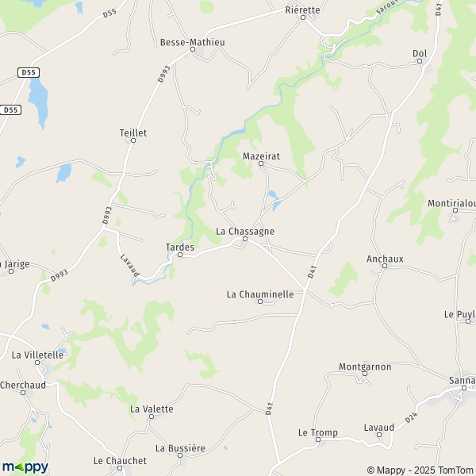Click the La Villetelle marker

click(x=37, y=363)
